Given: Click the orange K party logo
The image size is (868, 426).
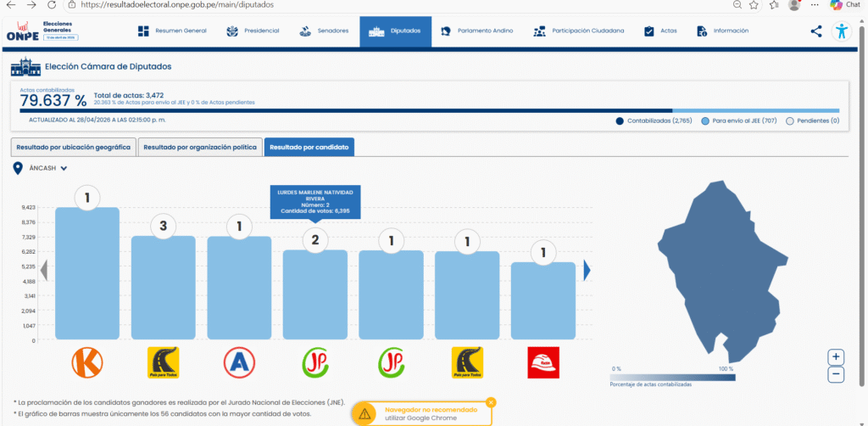Looking at the screenshot, I should point(86,362).
